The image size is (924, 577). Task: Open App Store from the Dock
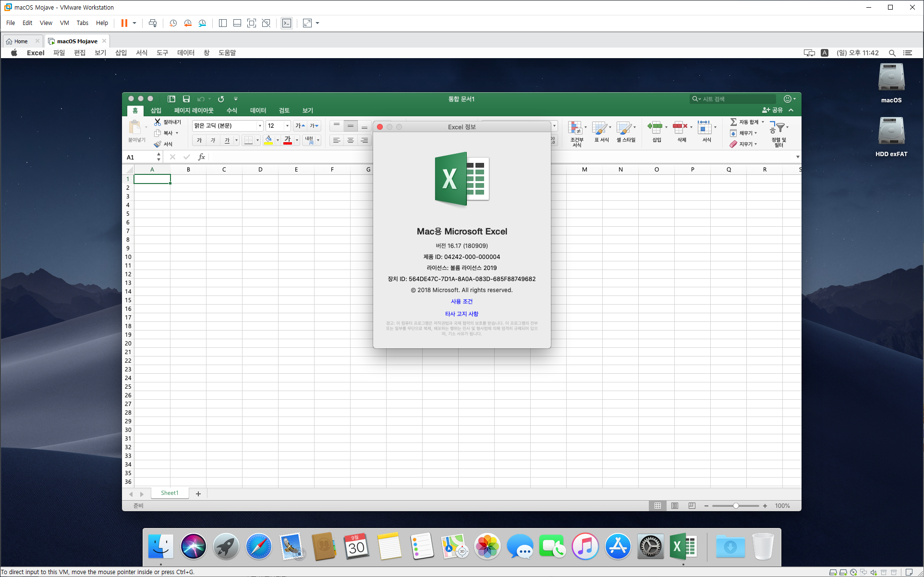[618, 547]
